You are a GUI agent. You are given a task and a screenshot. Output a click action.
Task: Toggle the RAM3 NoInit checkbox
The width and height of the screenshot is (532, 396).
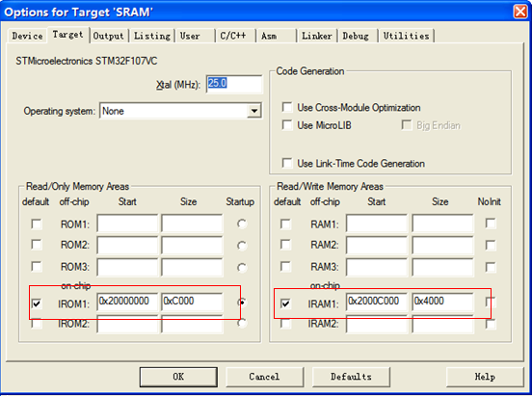click(x=491, y=267)
